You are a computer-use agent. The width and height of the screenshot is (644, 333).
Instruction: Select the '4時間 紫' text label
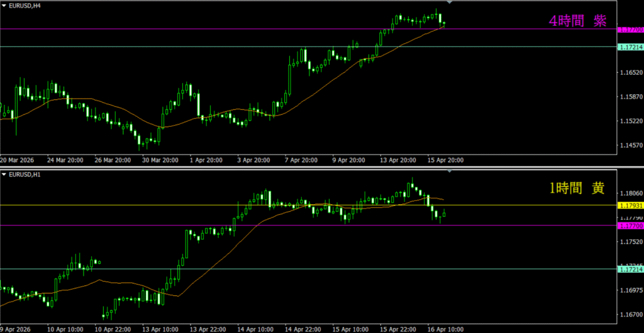coord(577,21)
